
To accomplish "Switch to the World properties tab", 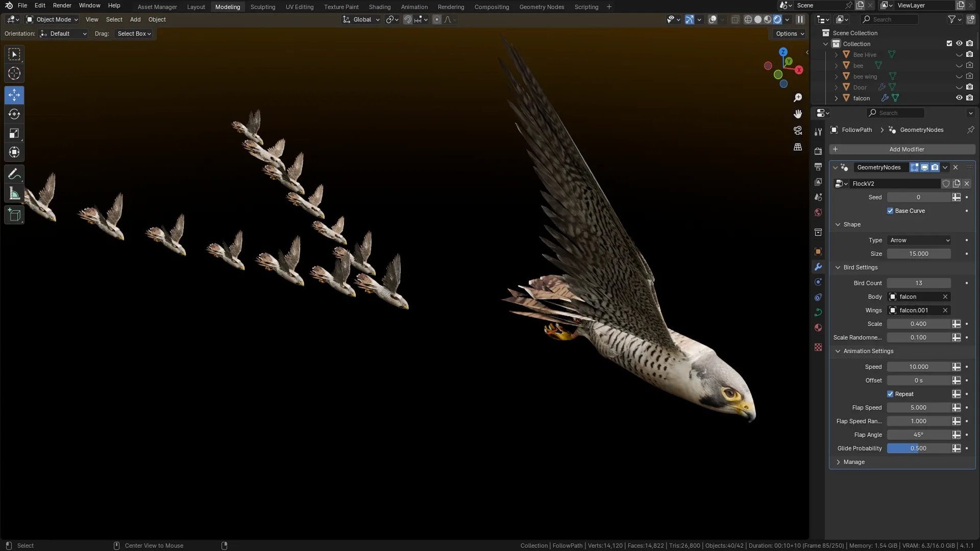I will (x=818, y=213).
